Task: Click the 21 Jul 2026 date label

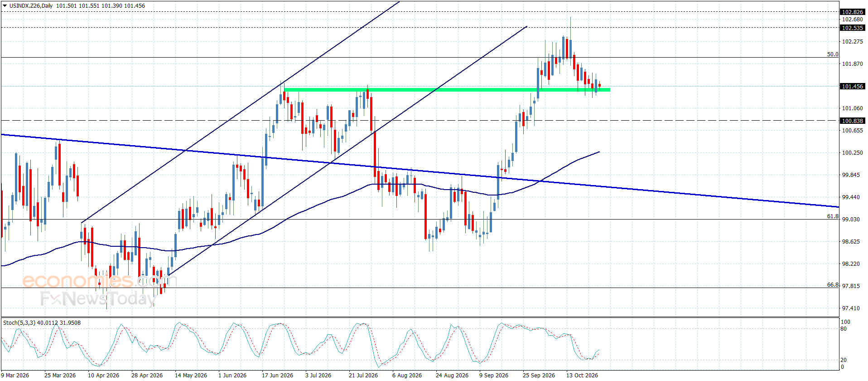Action: pos(363,375)
